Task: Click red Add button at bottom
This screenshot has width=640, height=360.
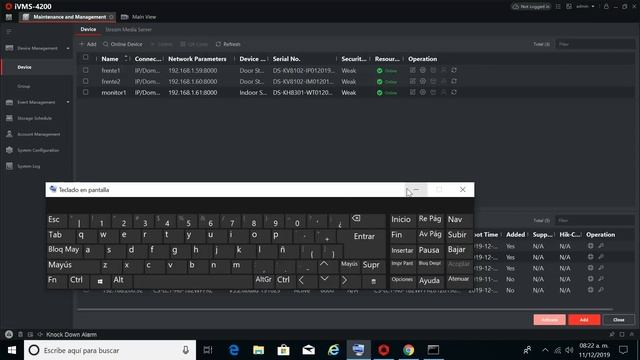Action: tap(584, 320)
